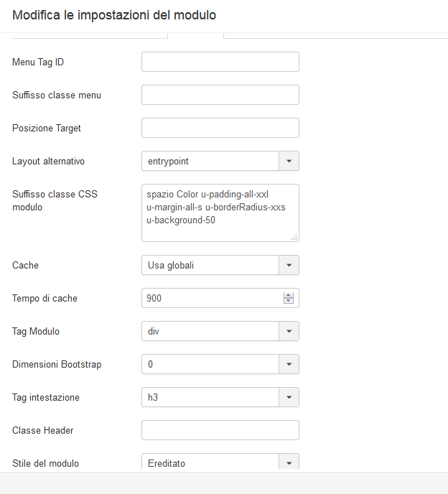Image resolution: width=448 pixels, height=494 pixels.
Task: Increase Tempo di cache with up arrow
Action: tap(289, 295)
